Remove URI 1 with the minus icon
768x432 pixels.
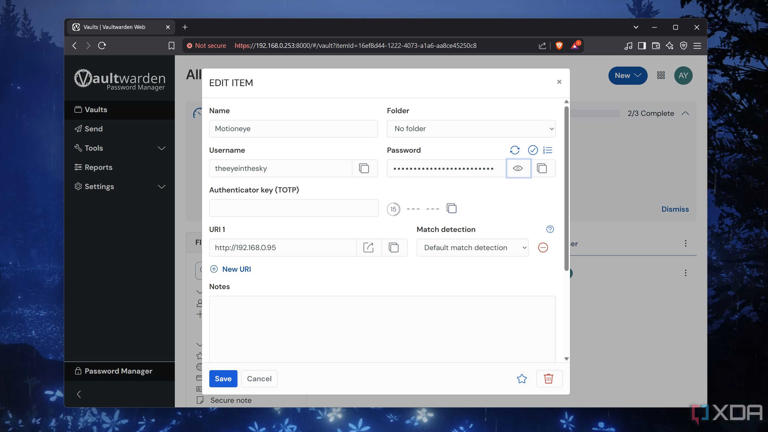coord(543,248)
